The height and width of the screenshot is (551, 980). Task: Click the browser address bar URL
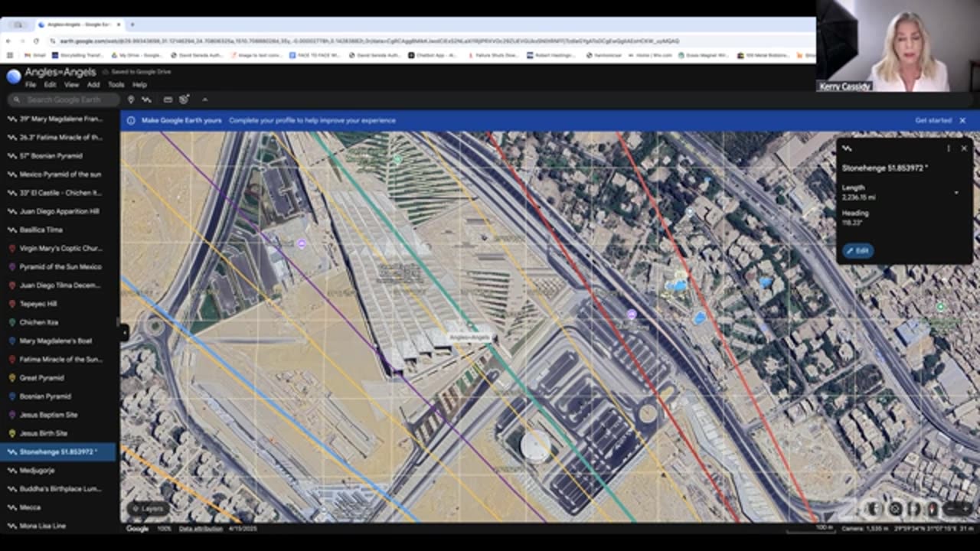369,41
